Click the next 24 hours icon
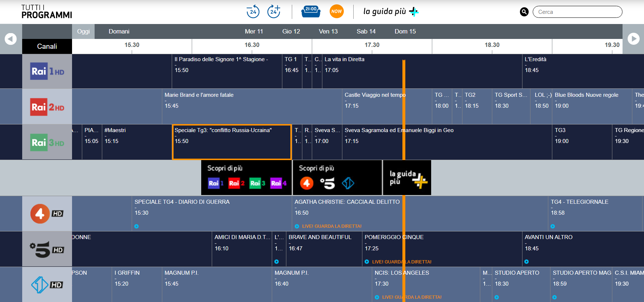 tap(274, 11)
